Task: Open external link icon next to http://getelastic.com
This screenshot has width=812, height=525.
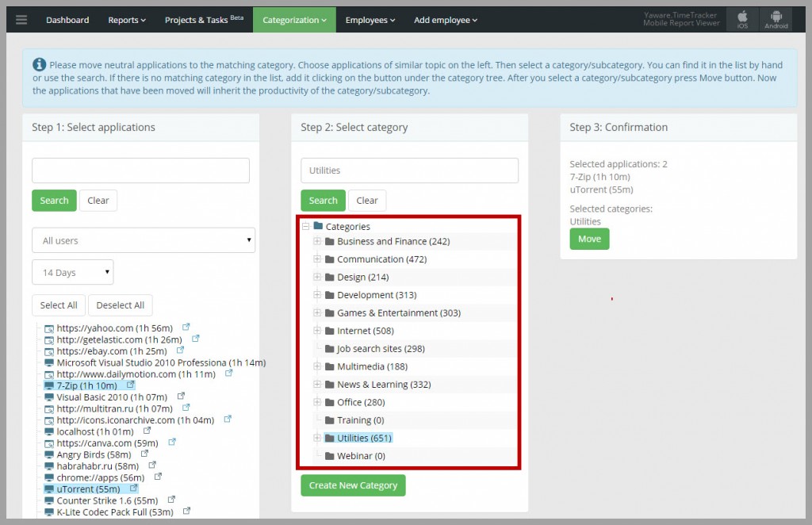Action: pyautogui.click(x=195, y=339)
